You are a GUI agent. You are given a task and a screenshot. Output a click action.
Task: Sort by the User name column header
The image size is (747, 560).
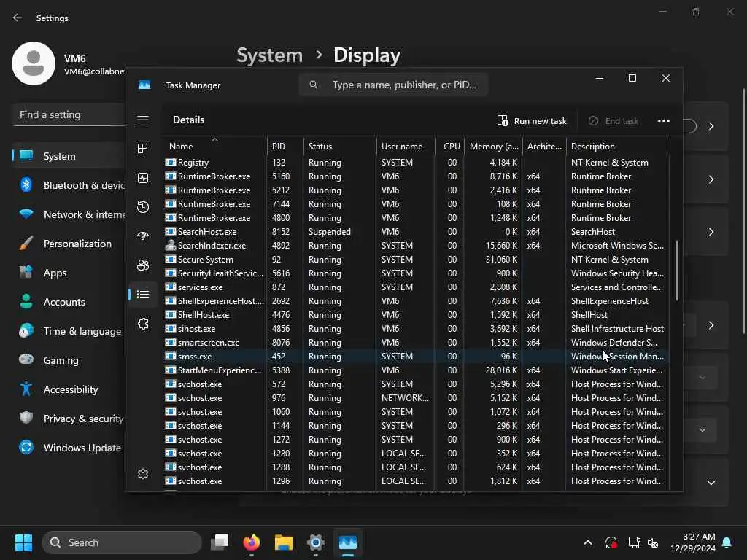coord(406,146)
